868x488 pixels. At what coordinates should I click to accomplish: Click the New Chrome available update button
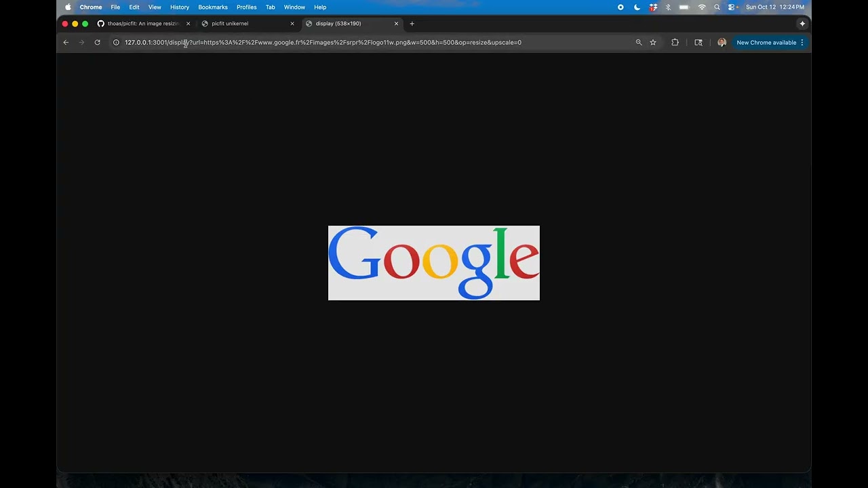(766, 43)
